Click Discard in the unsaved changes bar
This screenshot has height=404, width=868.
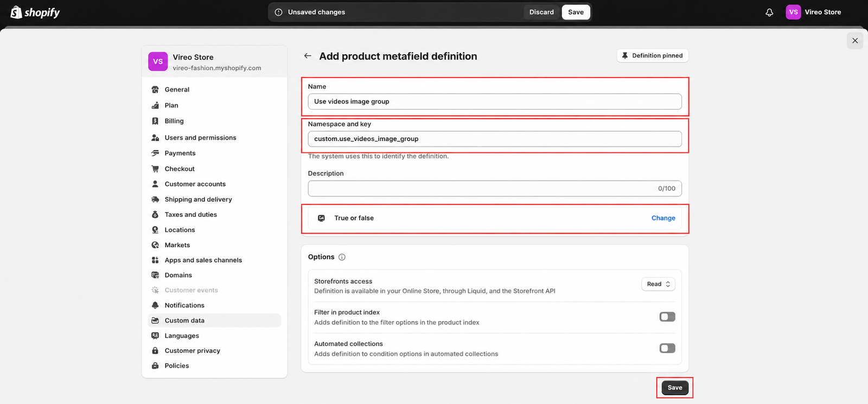(x=541, y=12)
